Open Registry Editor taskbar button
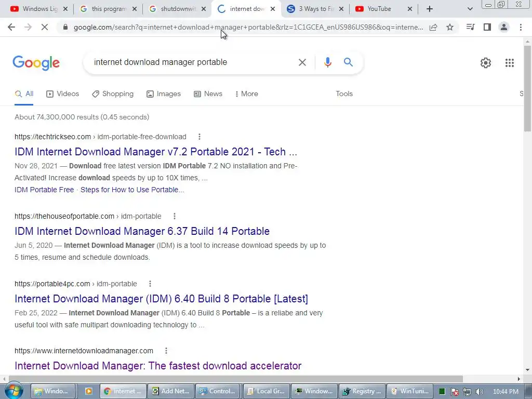 (362, 391)
